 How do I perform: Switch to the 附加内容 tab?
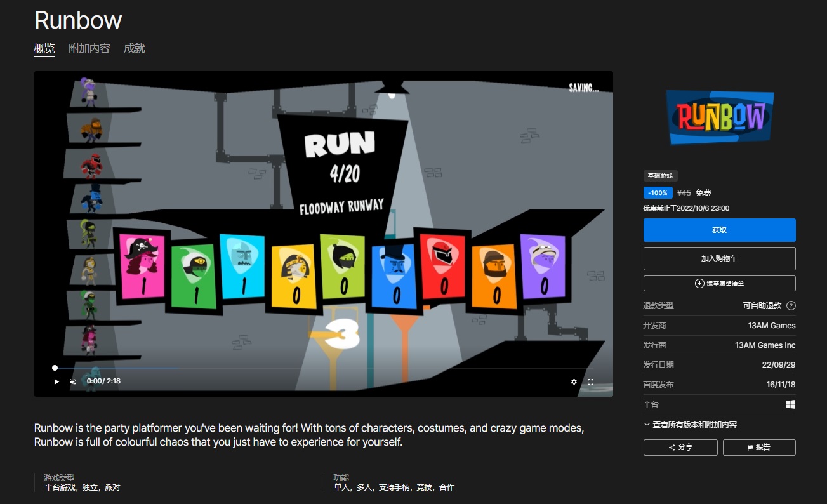point(89,48)
